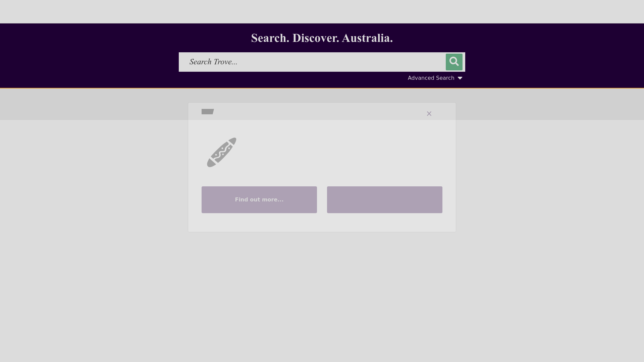The height and width of the screenshot is (362, 644).
Task: Click the Find out more... button
Action: pyautogui.click(x=259, y=200)
